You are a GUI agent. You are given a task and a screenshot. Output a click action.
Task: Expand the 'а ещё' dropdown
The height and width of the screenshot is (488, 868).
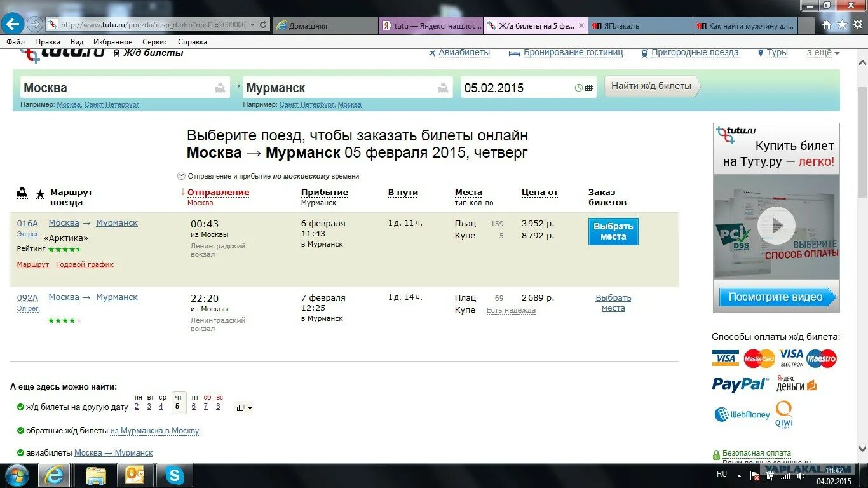823,53
